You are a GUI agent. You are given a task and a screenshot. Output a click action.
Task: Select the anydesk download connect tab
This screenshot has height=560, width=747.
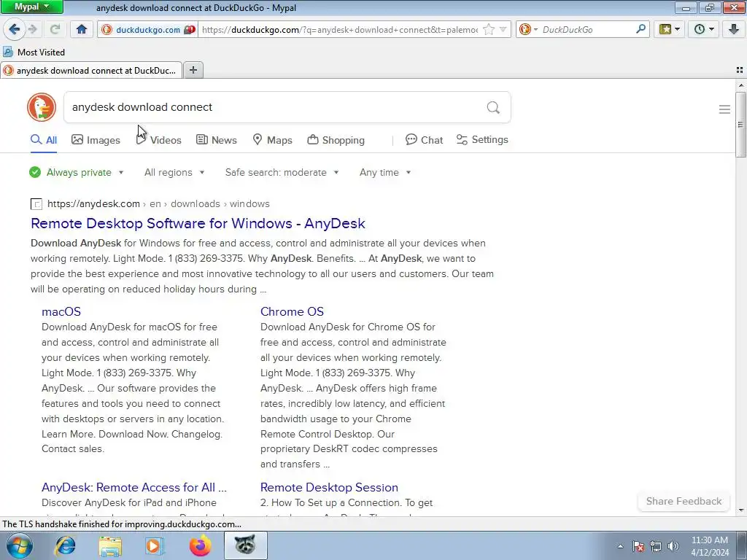click(91, 71)
